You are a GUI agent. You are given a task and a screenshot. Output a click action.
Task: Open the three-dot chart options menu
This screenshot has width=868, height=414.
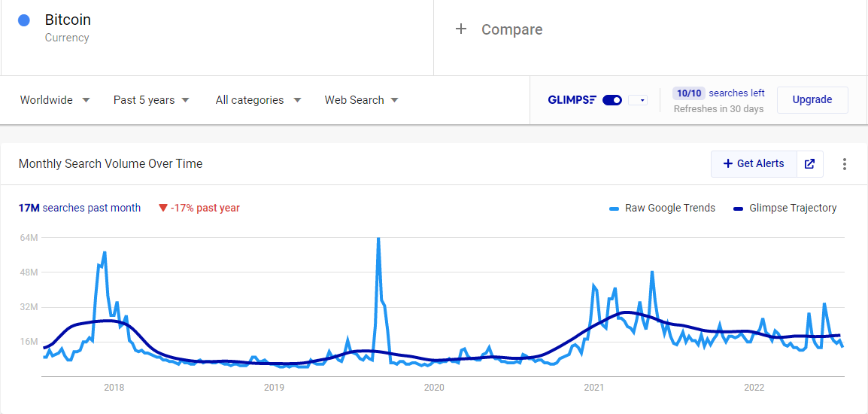(x=845, y=164)
